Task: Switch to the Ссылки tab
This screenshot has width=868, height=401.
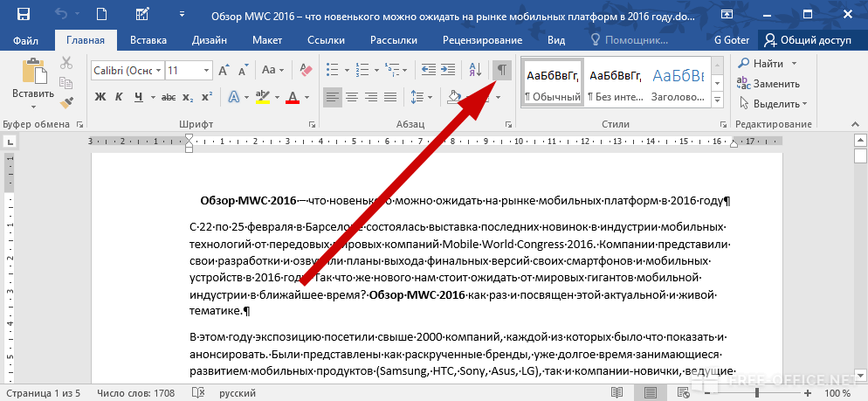Action: (327, 40)
